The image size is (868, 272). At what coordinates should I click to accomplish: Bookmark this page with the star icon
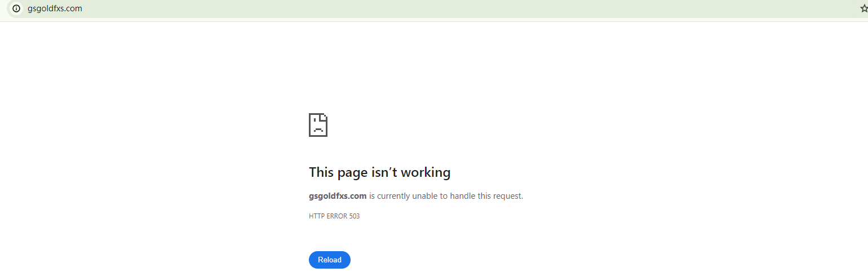point(864,8)
